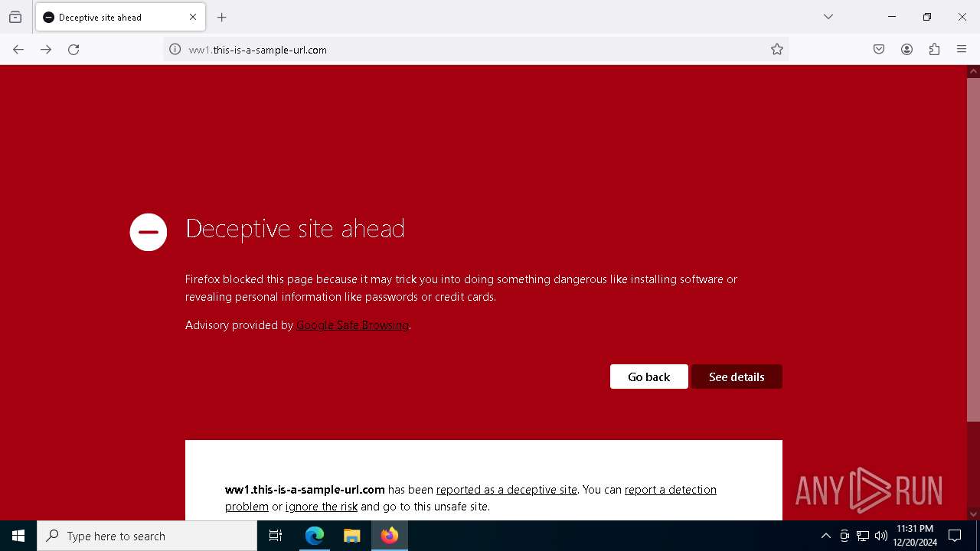Click the Meet Now tray icon
Image resolution: width=980 pixels, height=551 pixels.
pyautogui.click(x=844, y=536)
